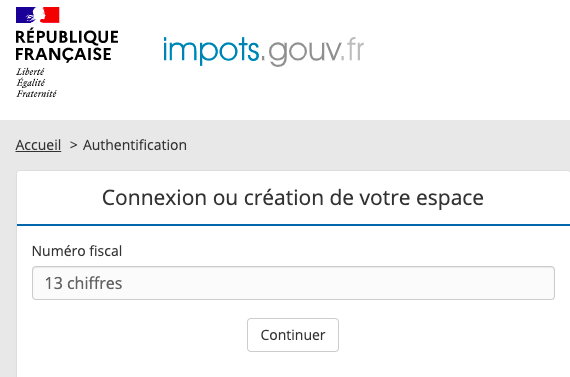Click the blue divider line under the heading
Image resolution: width=570 pixels, height=377 pixels.
pos(293,225)
